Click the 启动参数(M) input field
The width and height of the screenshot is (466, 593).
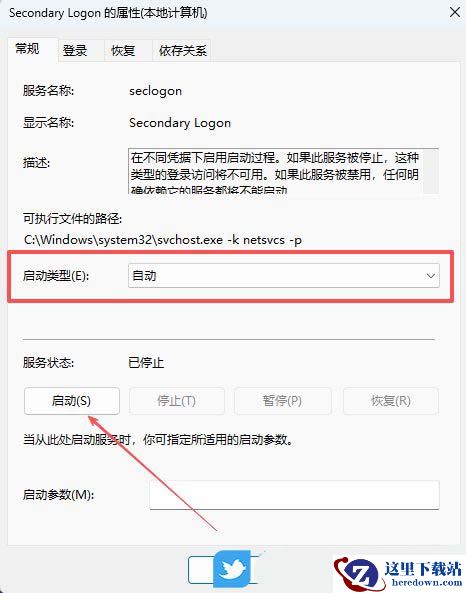tap(294, 495)
